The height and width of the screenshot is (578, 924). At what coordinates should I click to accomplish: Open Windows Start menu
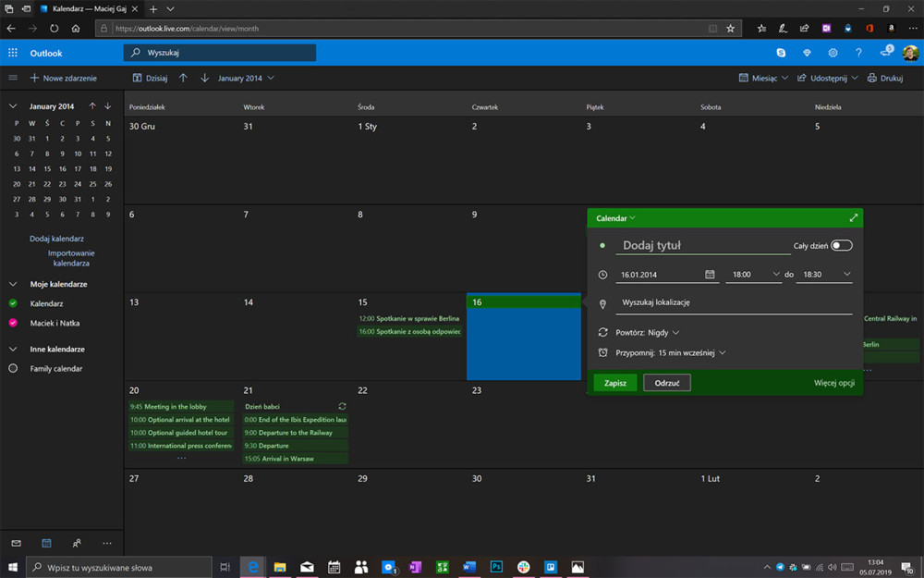[12, 567]
